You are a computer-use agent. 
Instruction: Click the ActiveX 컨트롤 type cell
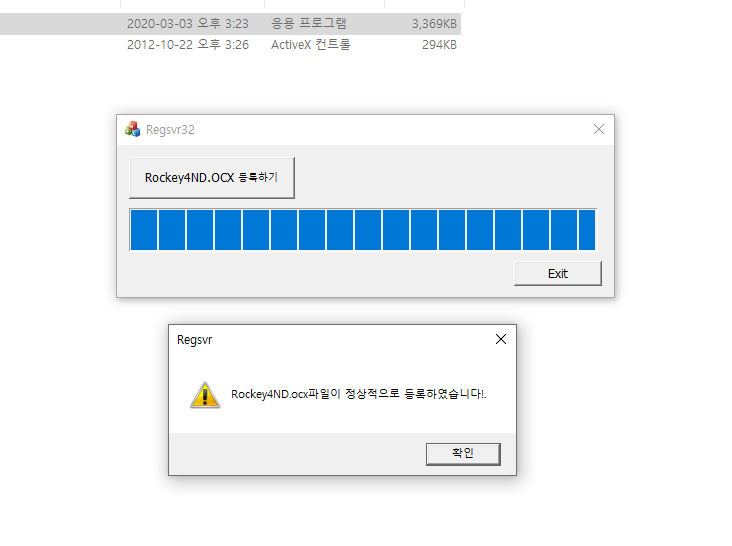coord(310,45)
